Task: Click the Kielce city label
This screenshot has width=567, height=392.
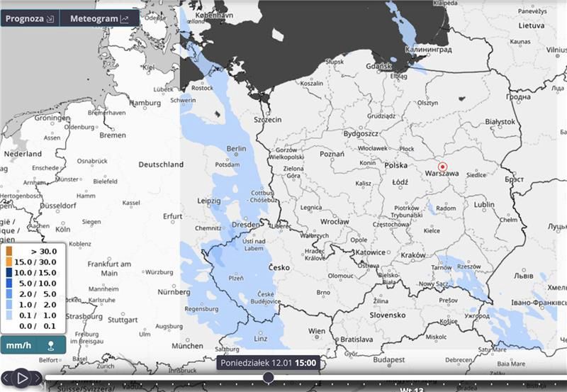Action: click(432, 230)
